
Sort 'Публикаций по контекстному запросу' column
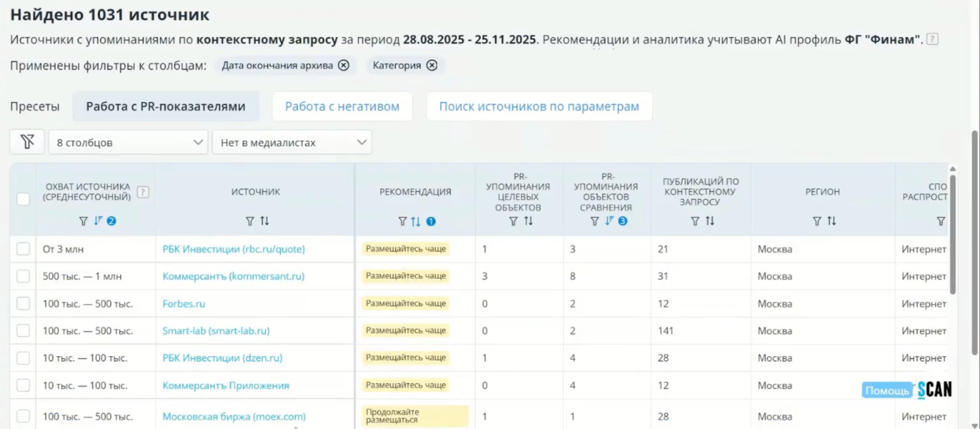pos(710,221)
